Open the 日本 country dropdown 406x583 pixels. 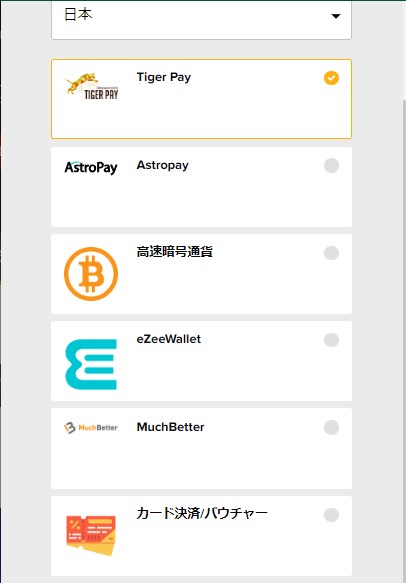pos(201,19)
